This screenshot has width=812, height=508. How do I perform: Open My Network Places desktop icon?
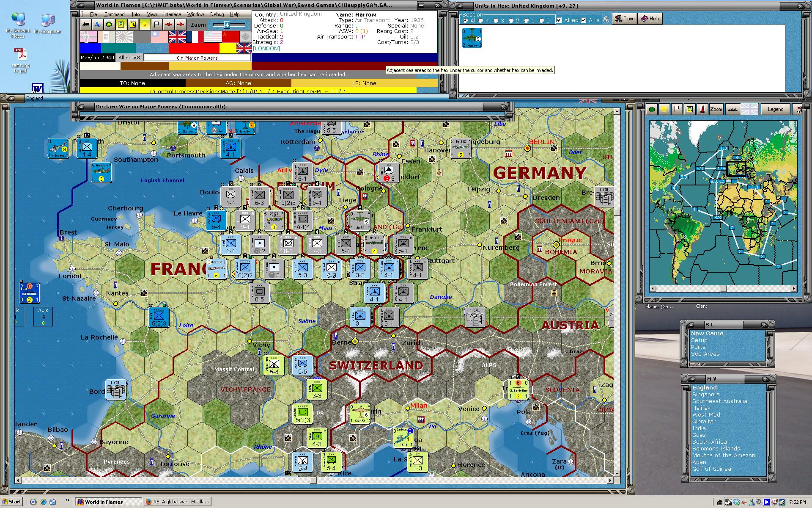(x=18, y=25)
